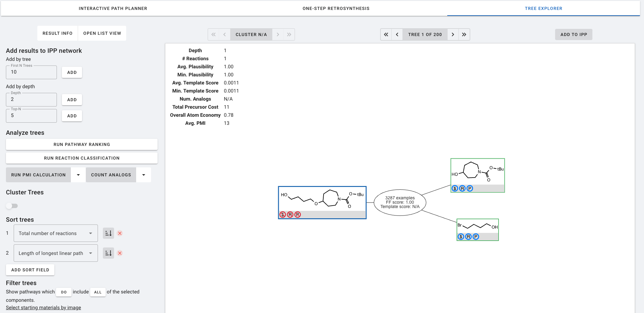Switch to Interactive Path Planner tab

click(x=113, y=8)
